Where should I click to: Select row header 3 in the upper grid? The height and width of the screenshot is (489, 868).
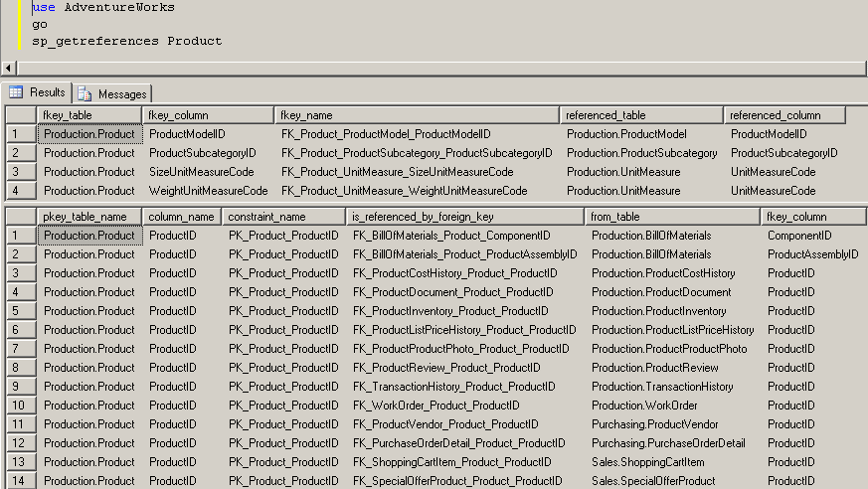21,172
